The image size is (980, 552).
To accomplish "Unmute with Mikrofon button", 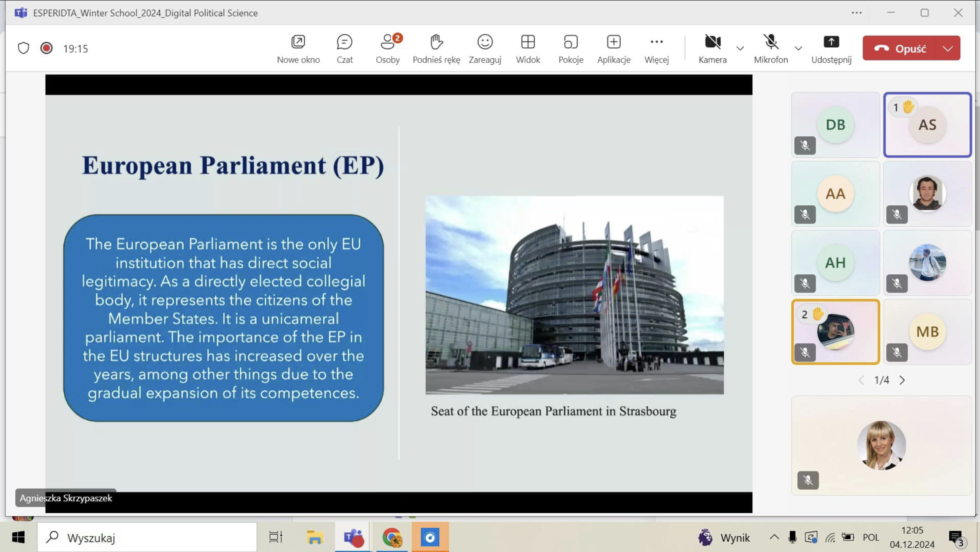I will click(771, 49).
